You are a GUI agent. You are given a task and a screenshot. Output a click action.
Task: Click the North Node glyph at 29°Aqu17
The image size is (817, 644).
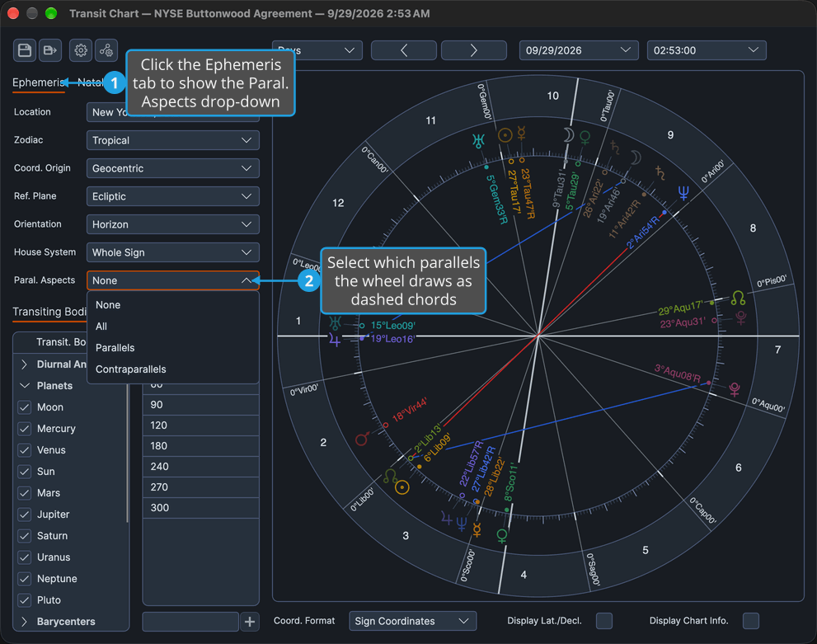click(x=738, y=298)
